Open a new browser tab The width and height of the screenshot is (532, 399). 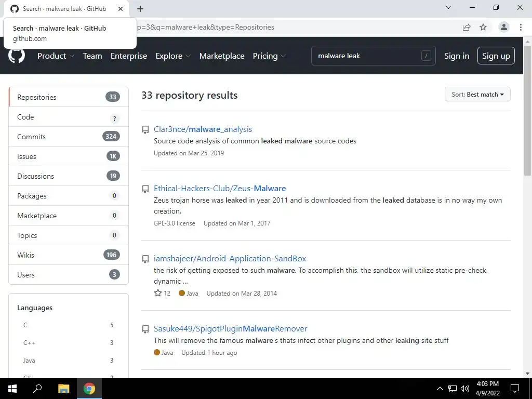(x=140, y=9)
